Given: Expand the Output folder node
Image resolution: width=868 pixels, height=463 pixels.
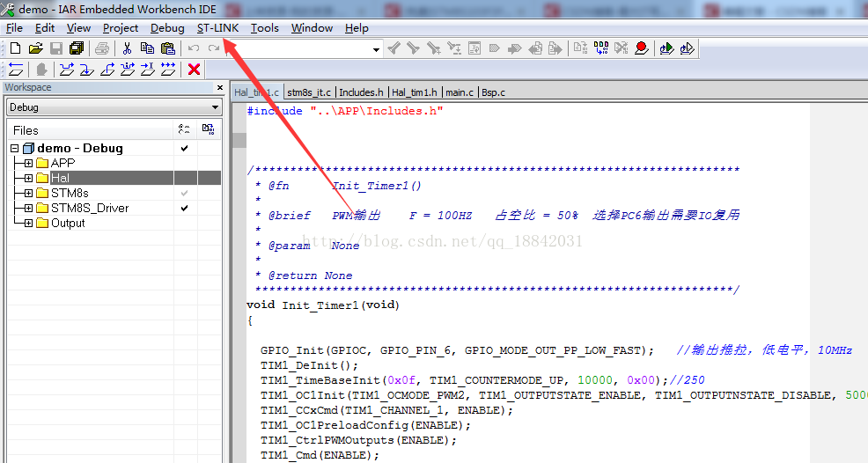Looking at the screenshot, I should [x=28, y=223].
